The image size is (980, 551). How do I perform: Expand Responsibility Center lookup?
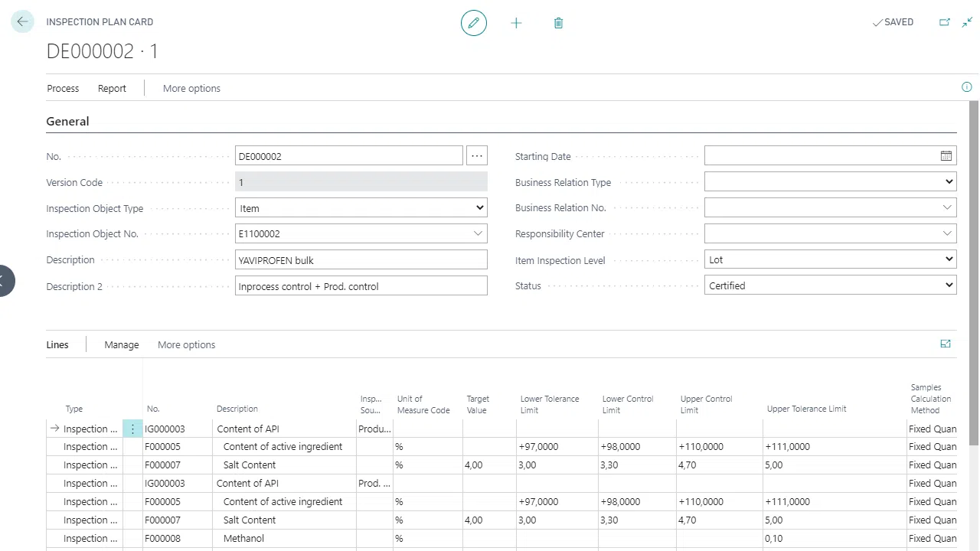click(x=947, y=233)
